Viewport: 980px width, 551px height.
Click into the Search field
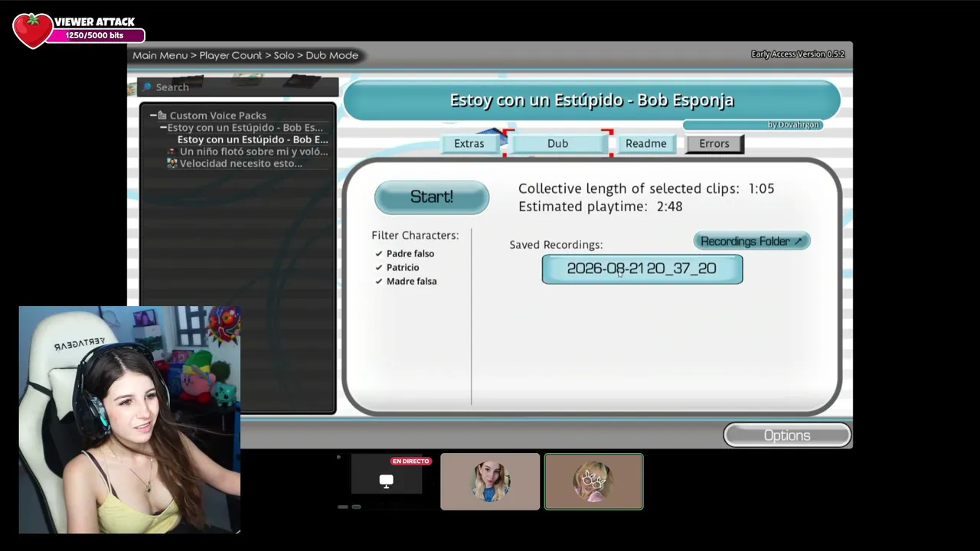[x=237, y=87]
